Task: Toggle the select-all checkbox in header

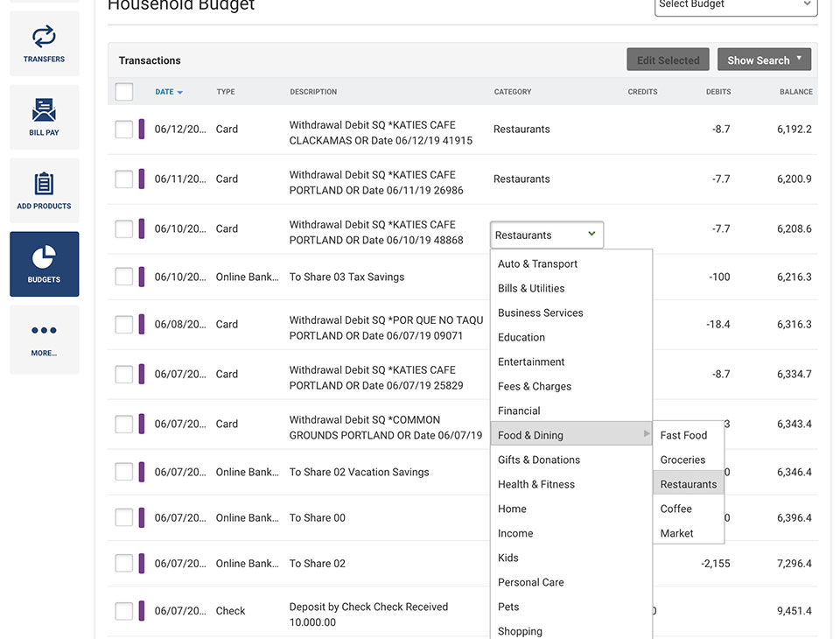Action: pos(123,92)
